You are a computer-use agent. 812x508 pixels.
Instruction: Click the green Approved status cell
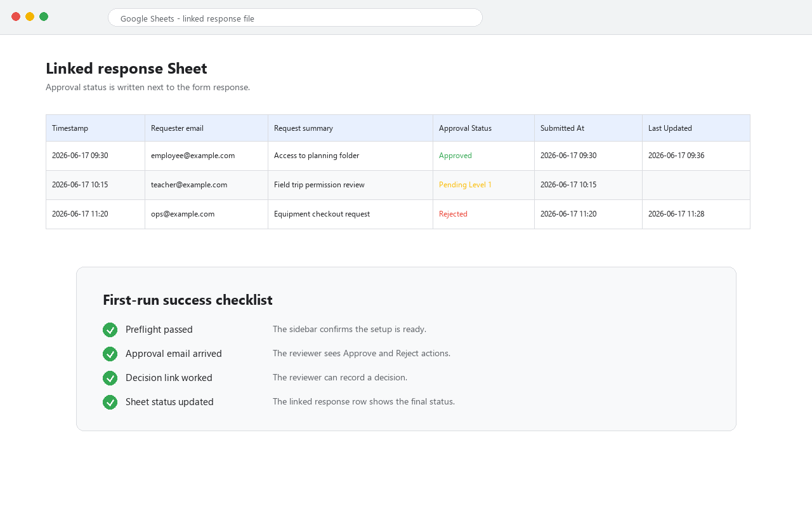coord(483,156)
